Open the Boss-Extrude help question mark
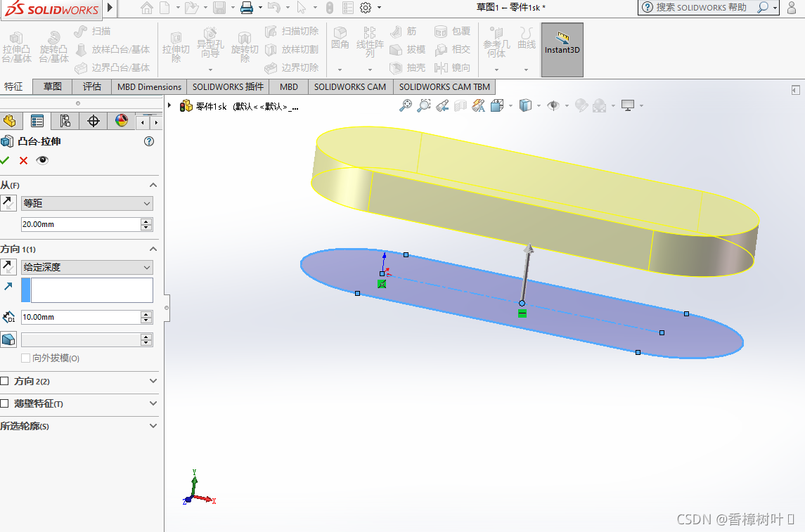This screenshot has height=532, width=805. [x=149, y=141]
